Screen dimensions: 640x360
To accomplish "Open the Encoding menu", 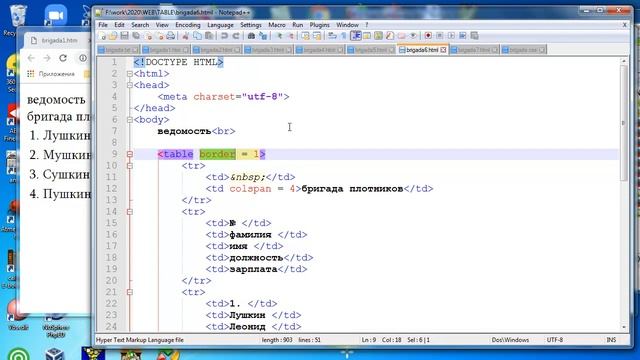I will point(188,25).
